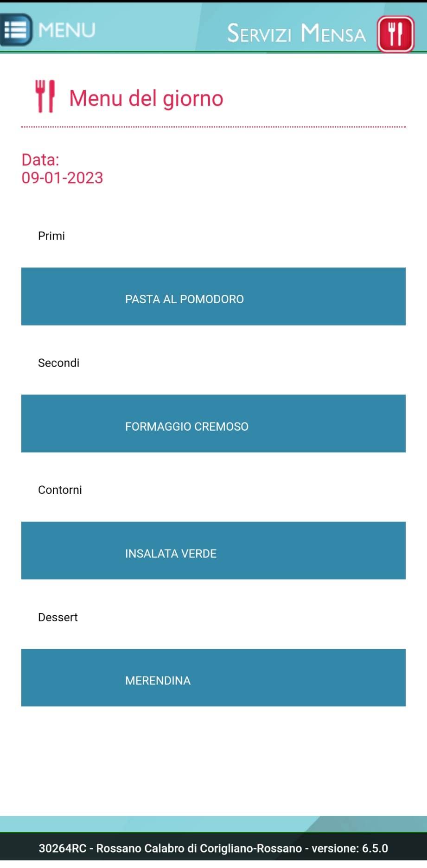Open the INSALATA VERDE item
This screenshot has width=427, height=868.
213,550
